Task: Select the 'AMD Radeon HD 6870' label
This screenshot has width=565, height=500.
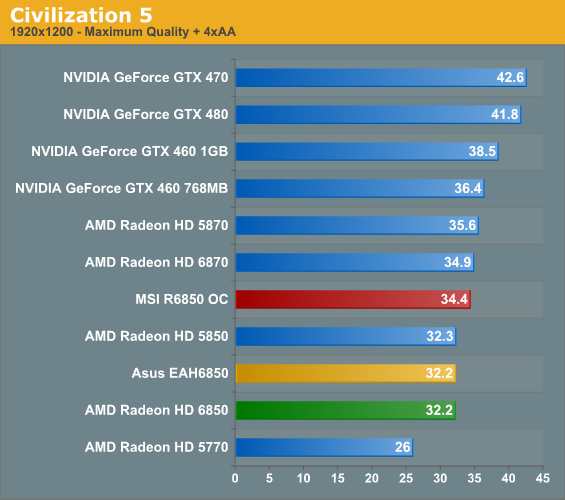Action: coord(156,262)
